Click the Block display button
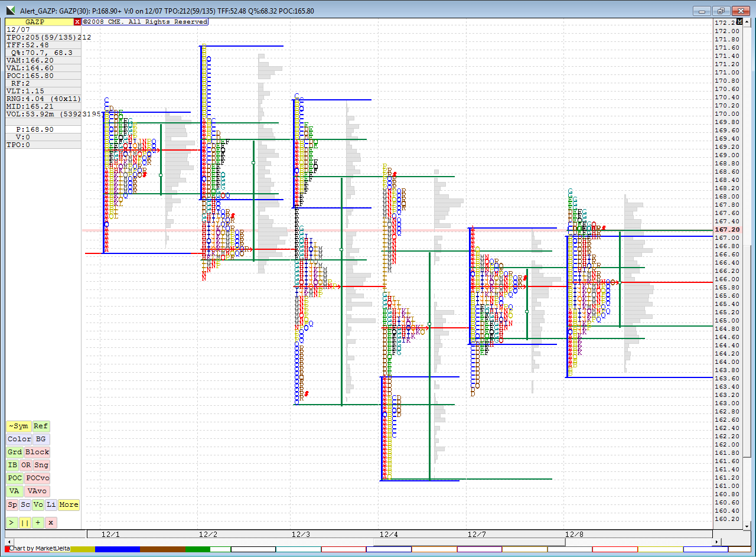 (38, 452)
